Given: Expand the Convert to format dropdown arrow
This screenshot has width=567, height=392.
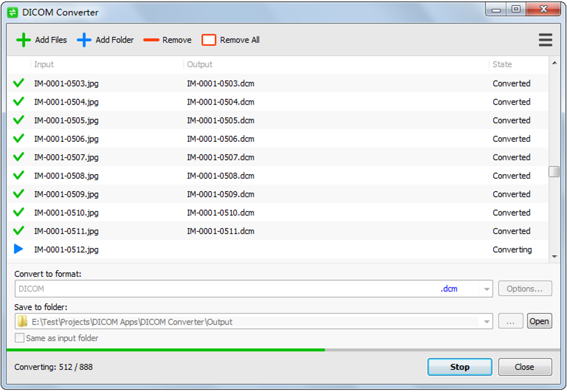Looking at the screenshot, I should 486,289.
